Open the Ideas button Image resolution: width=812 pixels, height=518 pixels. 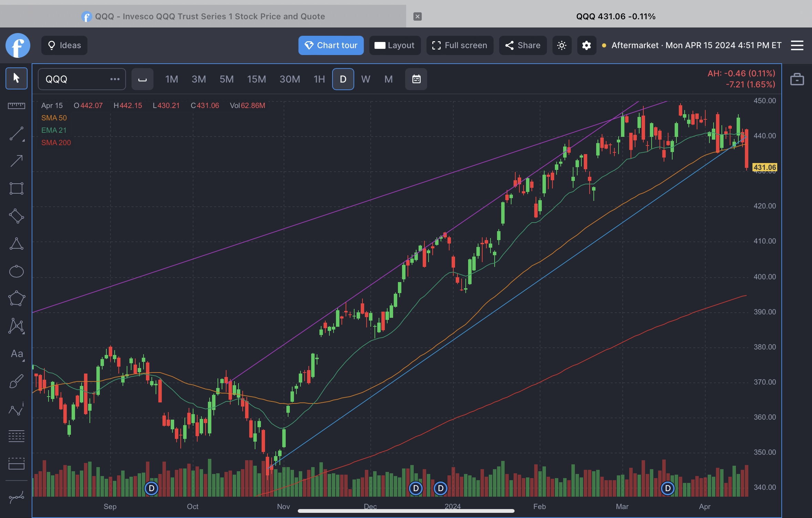coord(64,45)
